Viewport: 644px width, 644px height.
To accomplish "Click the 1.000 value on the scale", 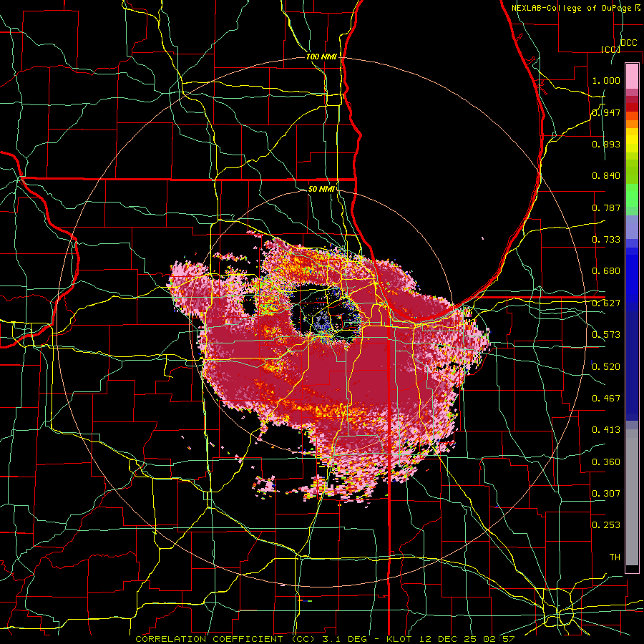I will (x=606, y=80).
